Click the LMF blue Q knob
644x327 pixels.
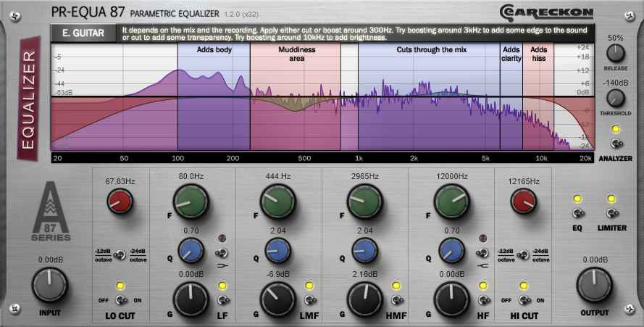(278, 250)
